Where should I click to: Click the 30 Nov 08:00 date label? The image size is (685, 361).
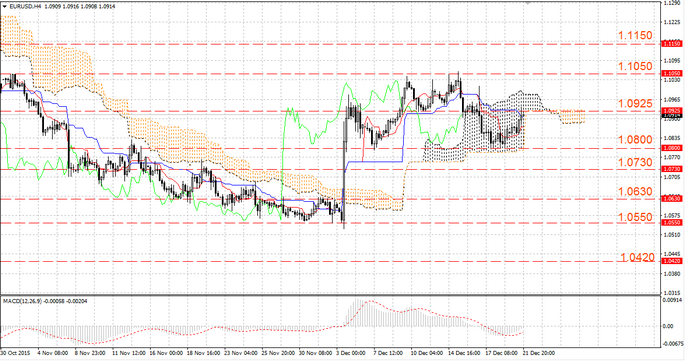coord(315,353)
